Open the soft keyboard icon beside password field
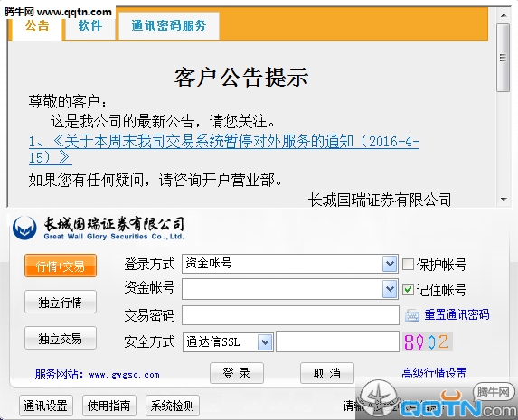The width and height of the screenshot is (518, 420). click(x=412, y=315)
